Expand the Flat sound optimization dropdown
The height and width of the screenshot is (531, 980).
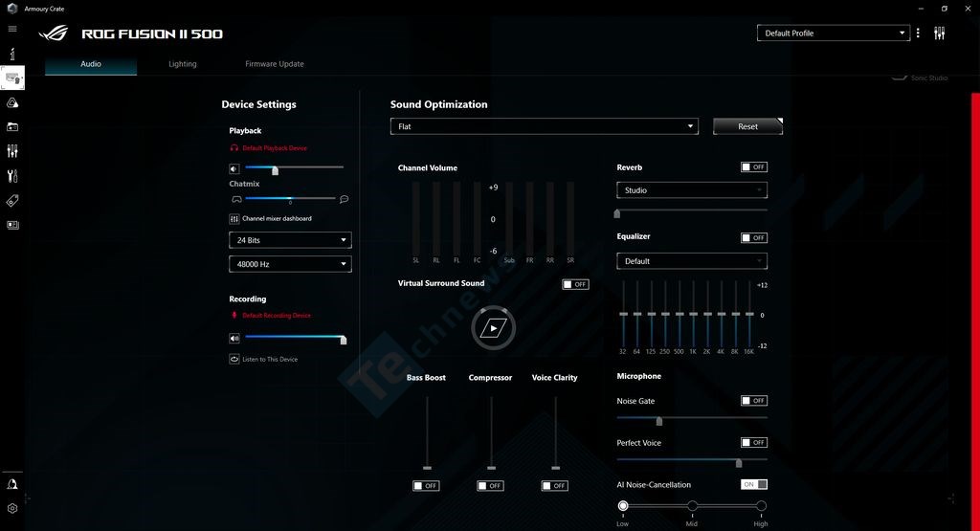545,126
